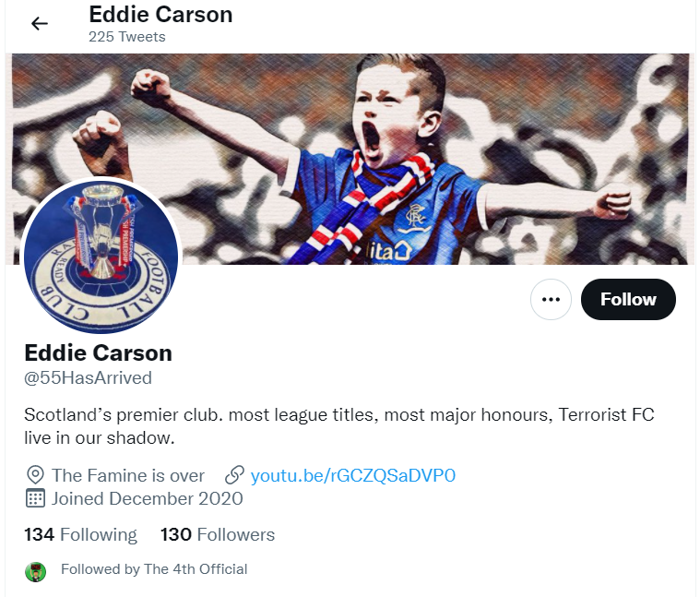Click the 'Joined December 2020' text
700x597 pixels.
[148, 498]
